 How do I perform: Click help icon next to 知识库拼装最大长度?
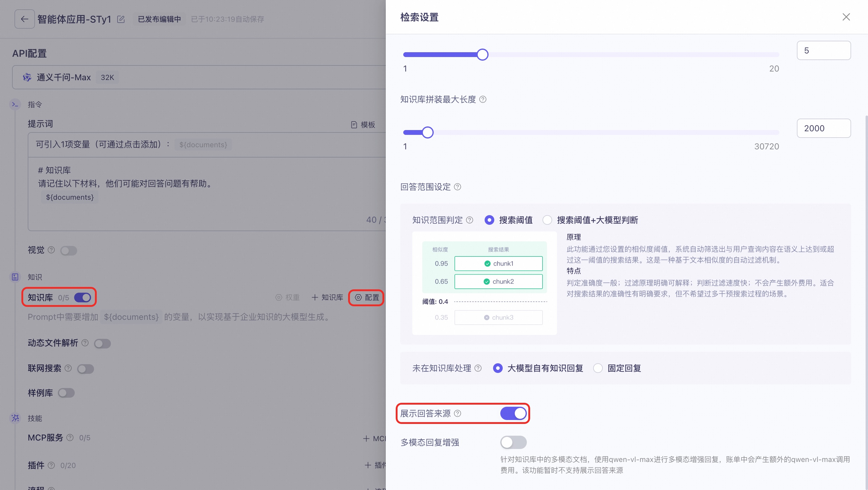[x=483, y=100]
